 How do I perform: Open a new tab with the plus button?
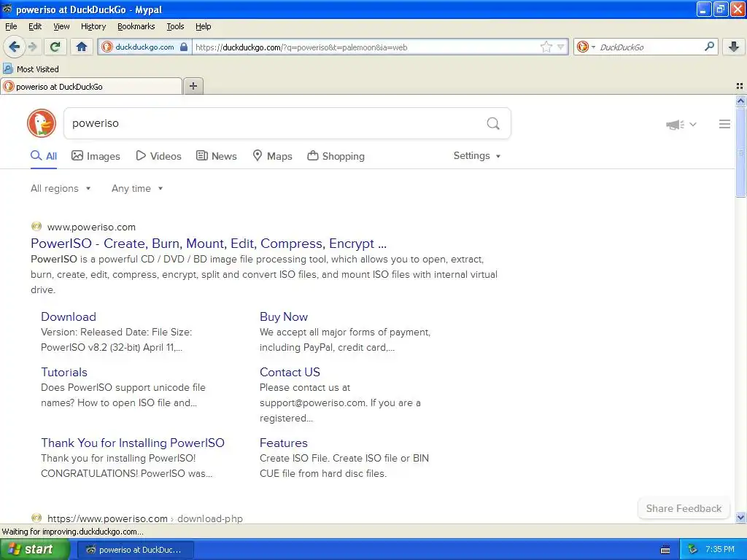[193, 86]
